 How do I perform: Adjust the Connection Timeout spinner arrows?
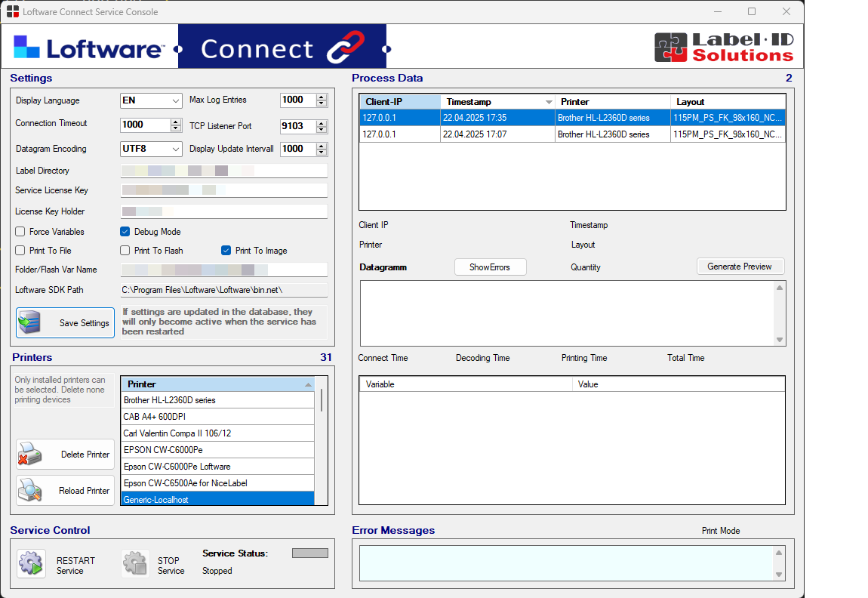coord(176,125)
